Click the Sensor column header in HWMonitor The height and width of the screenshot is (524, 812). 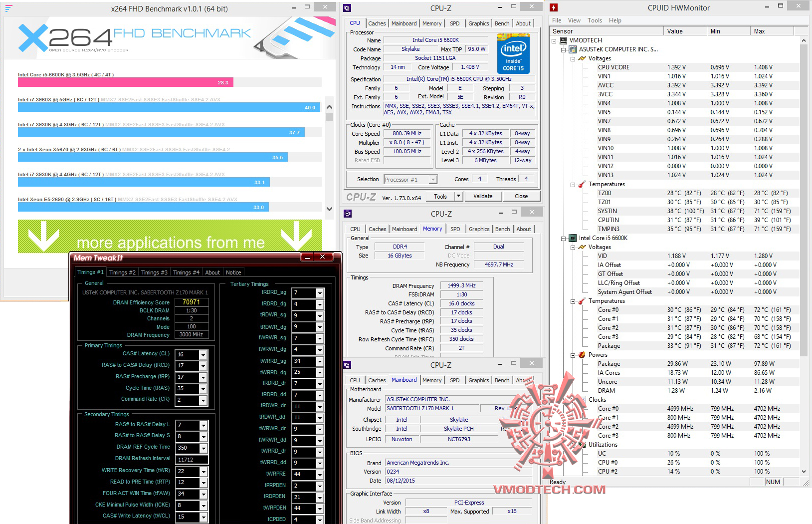[x=607, y=31]
